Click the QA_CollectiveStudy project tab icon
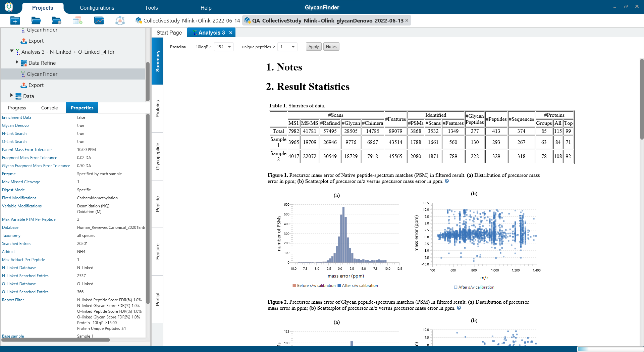Viewport: 644px width, 352px height. [248, 20]
